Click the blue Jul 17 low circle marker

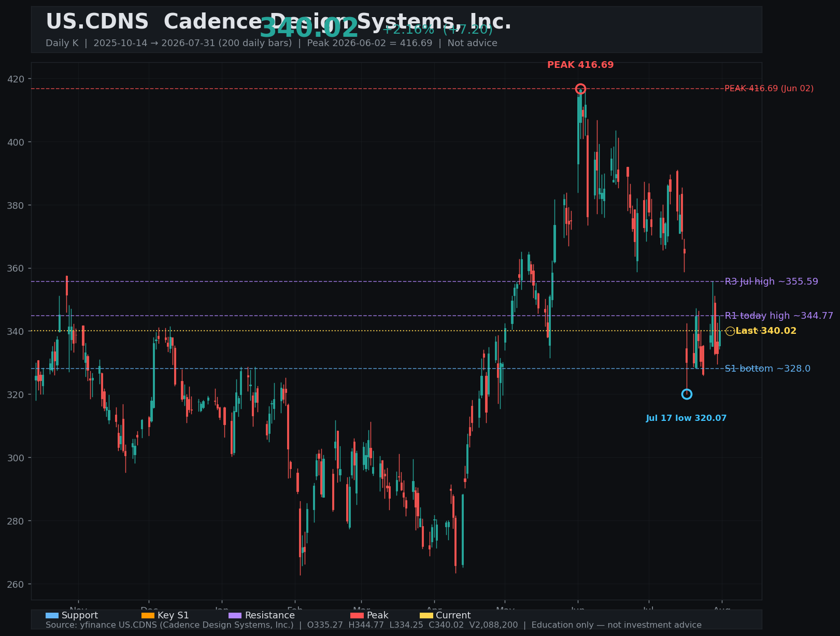(x=687, y=394)
